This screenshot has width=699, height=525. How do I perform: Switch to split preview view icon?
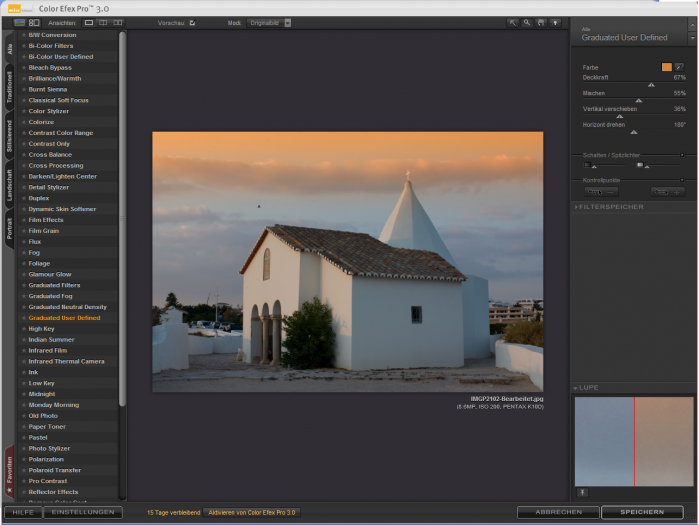pyautogui.click(x=103, y=22)
